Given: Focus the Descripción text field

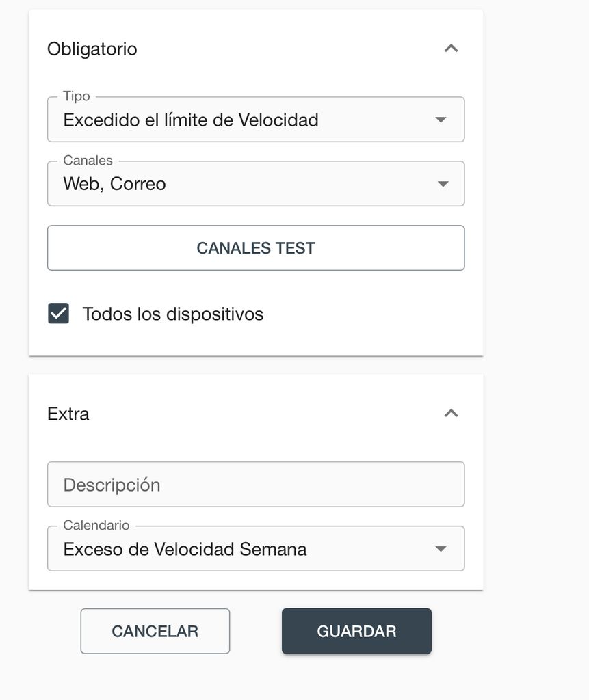Looking at the screenshot, I should [x=256, y=485].
